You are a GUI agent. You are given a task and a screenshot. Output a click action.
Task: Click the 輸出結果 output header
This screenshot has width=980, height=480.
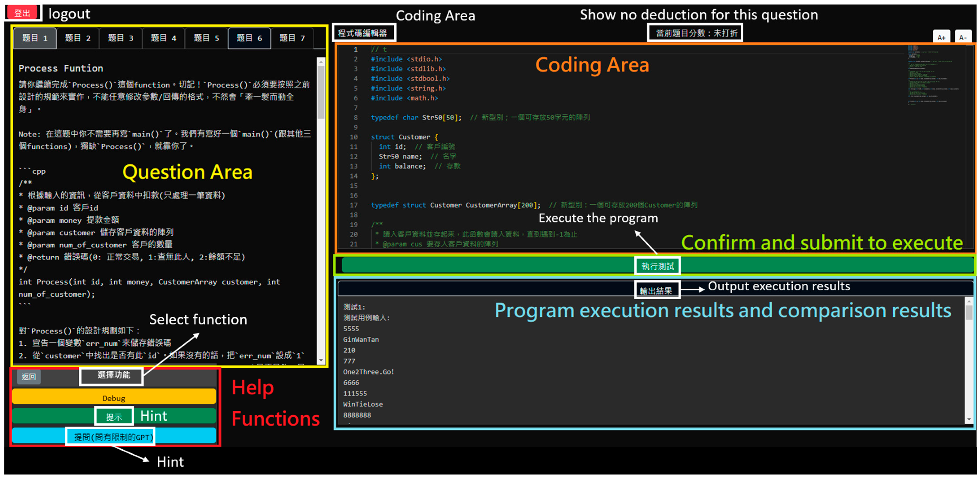click(656, 290)
